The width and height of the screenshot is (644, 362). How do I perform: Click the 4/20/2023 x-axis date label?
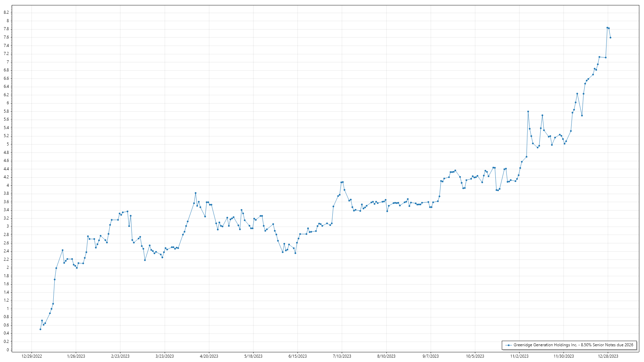coord(209,356)
